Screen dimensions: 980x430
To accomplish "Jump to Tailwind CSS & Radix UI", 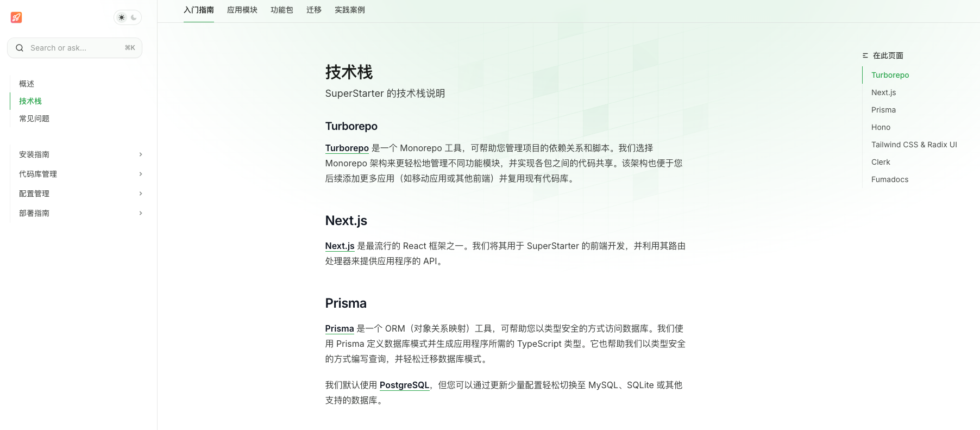I will pos(914,145).
